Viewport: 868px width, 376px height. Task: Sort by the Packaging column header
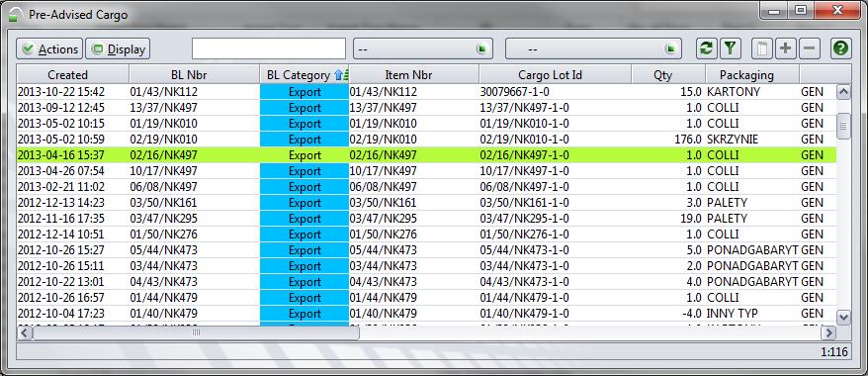[x=752, y=74]
